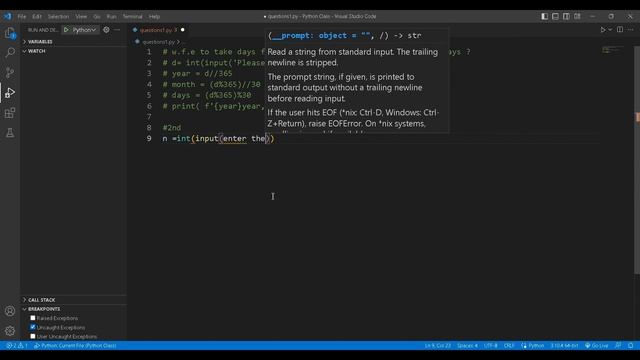The image size is (640, 360).
Task: Toggle the secondary side bar layout icon
Action: click(567, 16)
